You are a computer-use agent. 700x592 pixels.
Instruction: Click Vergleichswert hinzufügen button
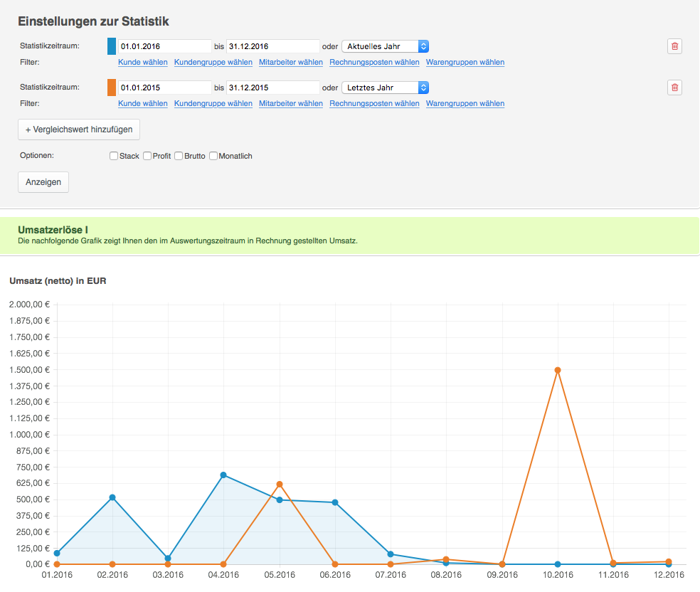[x=79, y=129]
